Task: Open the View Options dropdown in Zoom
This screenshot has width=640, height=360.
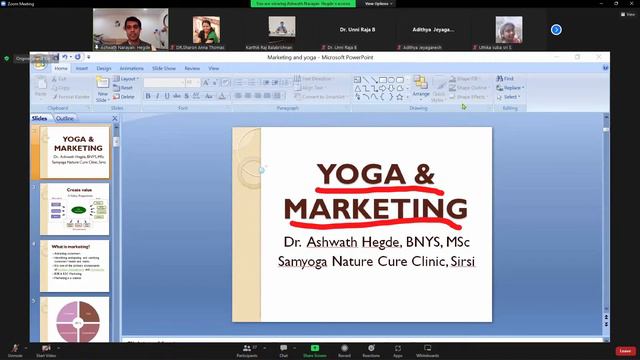Action: [x=378, y=4]
